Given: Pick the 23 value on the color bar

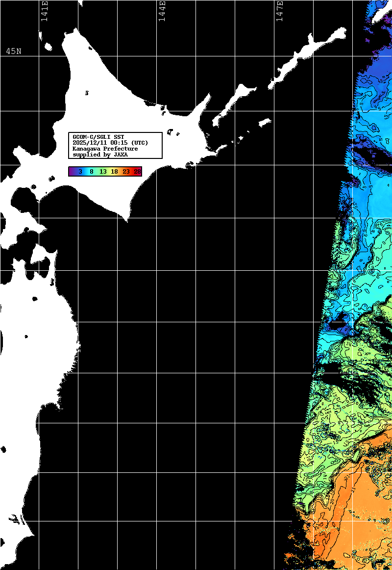Looking at the screenshot, I should (126, 172).
